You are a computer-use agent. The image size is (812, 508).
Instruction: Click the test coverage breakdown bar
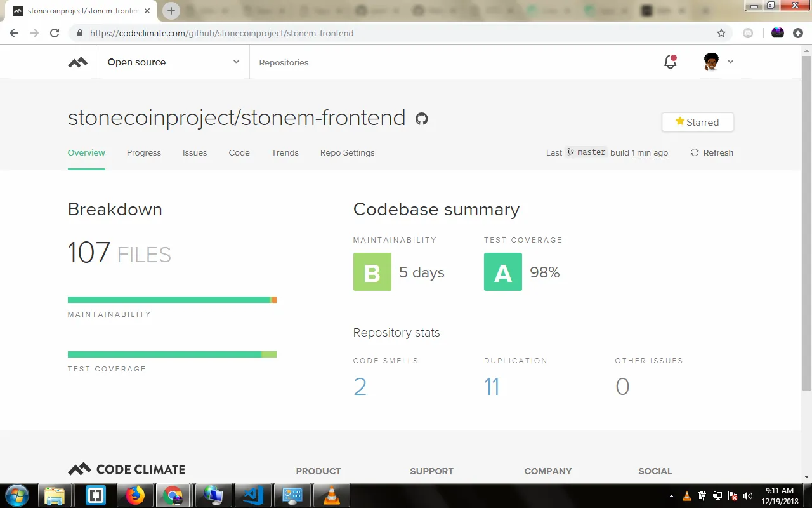(x=172, y=354)
